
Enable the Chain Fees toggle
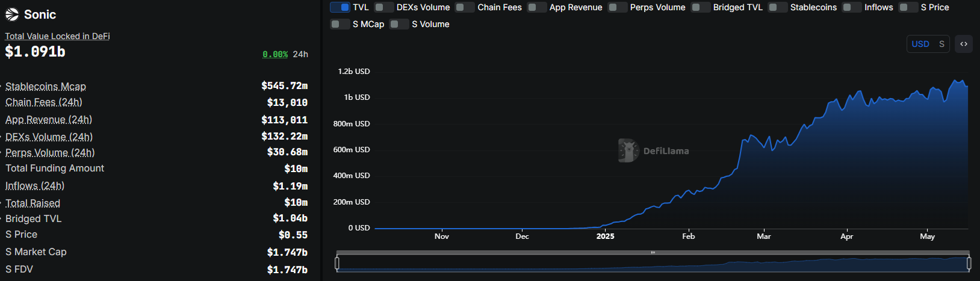(x=465, y=7)
